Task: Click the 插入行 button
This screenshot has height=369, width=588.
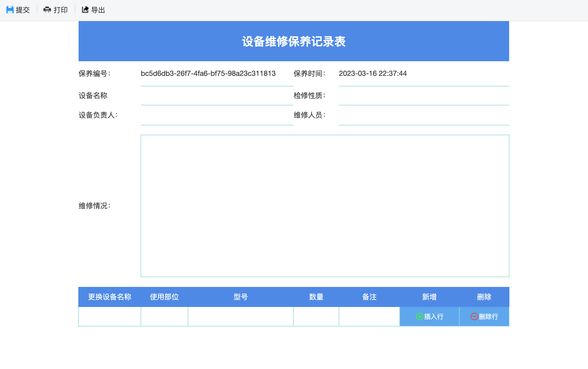Action: [x=433, y=316]
